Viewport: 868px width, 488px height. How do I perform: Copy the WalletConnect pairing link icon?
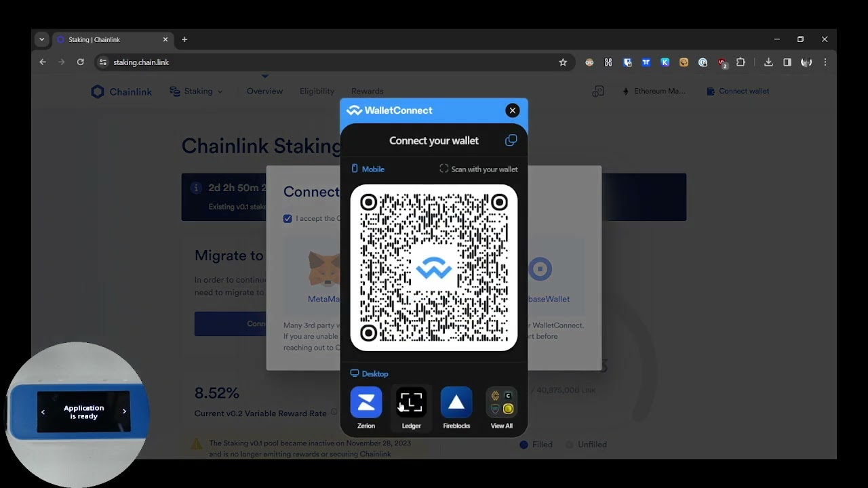point(511,140)
